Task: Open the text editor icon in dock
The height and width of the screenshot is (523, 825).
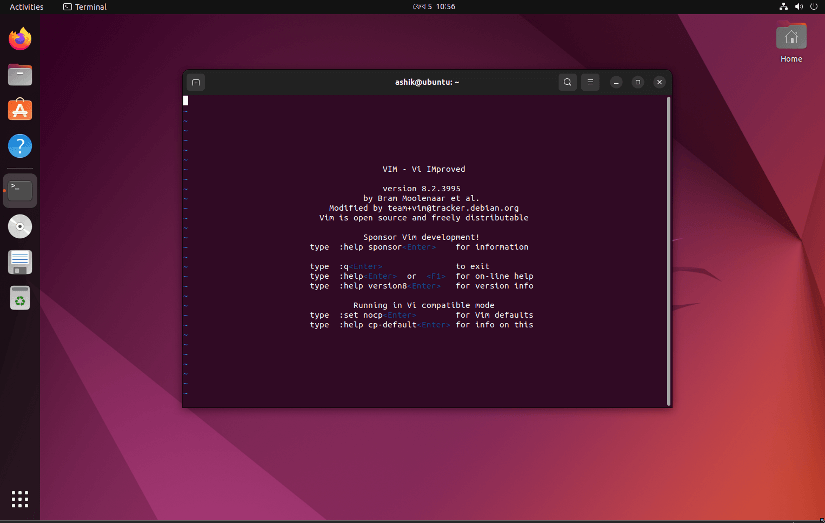Action: pyautogui.click(x=20, y=262)
